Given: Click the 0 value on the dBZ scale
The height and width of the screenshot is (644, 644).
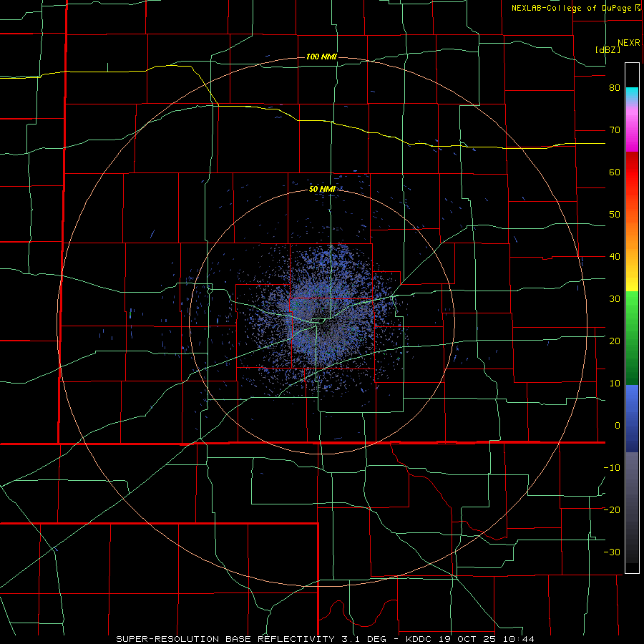Looking at the screenshot, I should click(x=618, y=426).
